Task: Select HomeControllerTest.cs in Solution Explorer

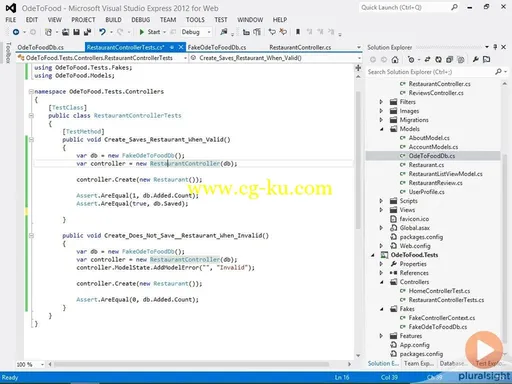Action: coord(439,291)
